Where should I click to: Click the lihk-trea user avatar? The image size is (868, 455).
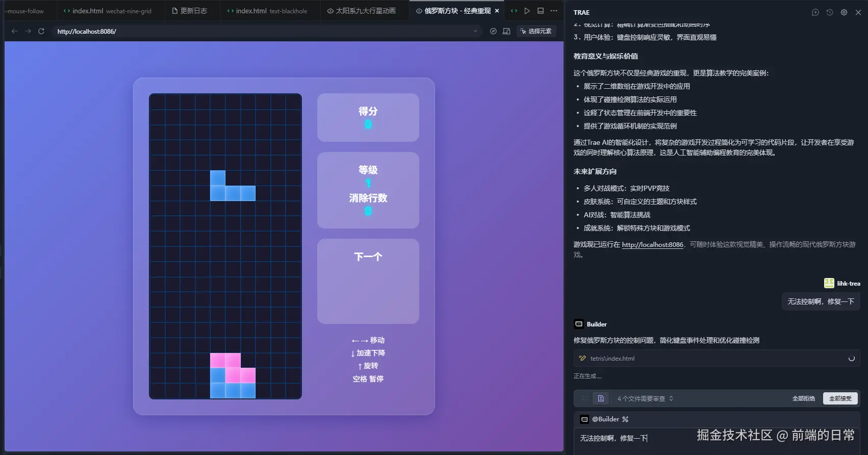(829, 283)
